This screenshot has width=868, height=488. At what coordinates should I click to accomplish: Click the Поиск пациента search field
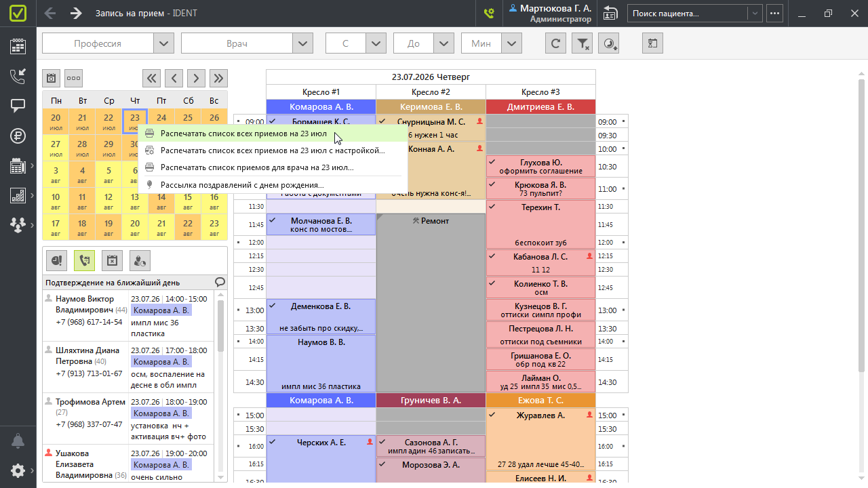(688, 14)
